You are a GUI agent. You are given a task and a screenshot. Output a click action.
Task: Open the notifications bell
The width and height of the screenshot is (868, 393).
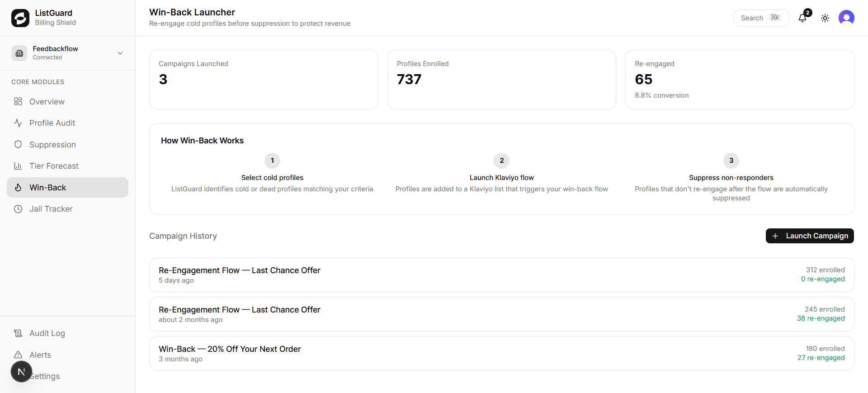[x=802, y=18]
